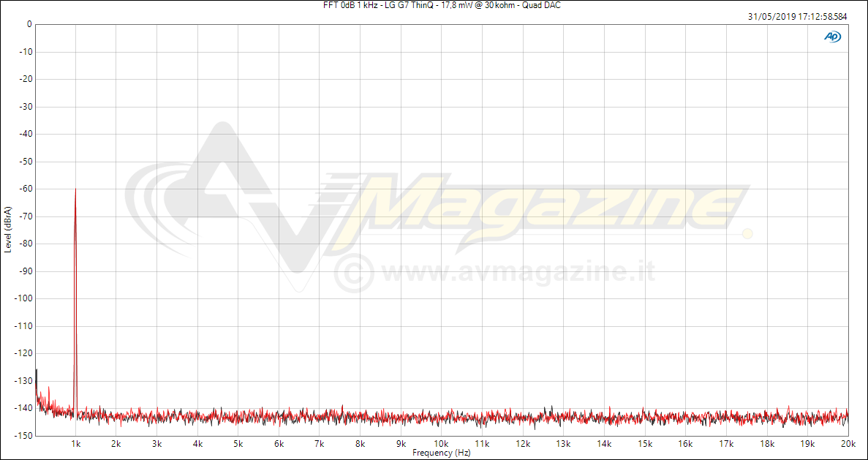Click the "7k" frequency axis label
Image resolution: width=868 pixels, height=460 pixels.
320,444
